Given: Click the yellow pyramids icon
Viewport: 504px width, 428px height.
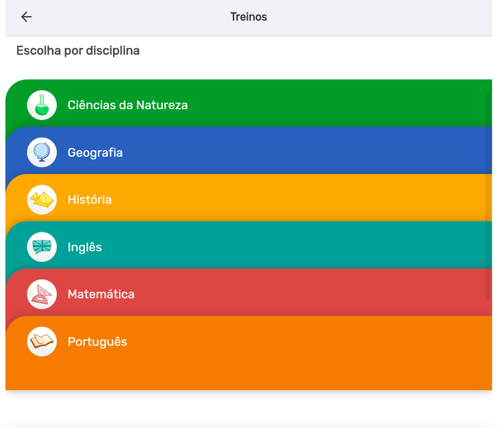Looking at the screenshot, I should pyautogui.click(x=42, y=199).
